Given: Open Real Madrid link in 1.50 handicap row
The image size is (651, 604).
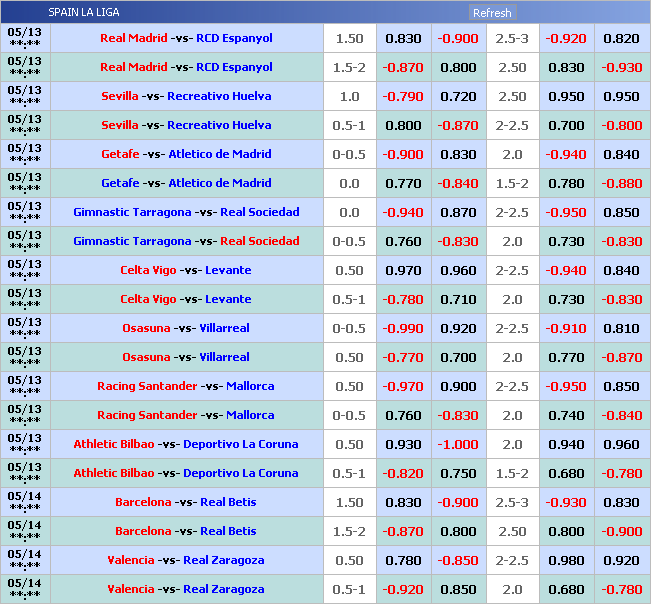Looking at the screenshot, I should 133,38.
